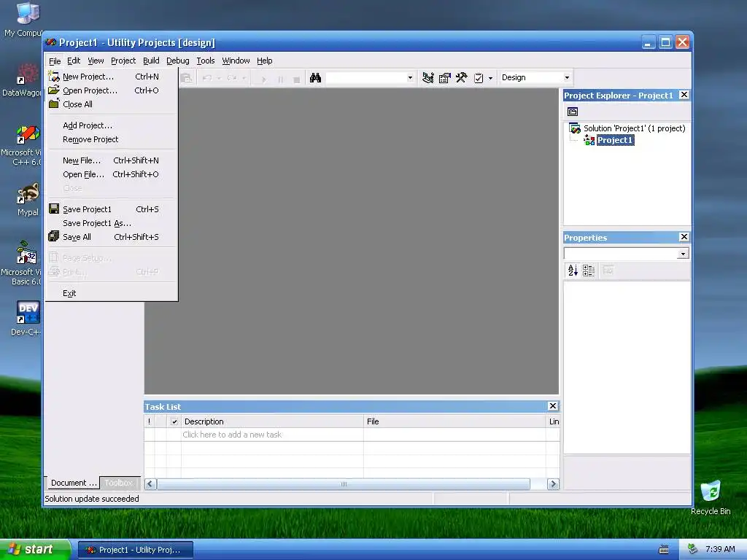
Task: Open the Design view combo box
Action: tap(535, 77)
